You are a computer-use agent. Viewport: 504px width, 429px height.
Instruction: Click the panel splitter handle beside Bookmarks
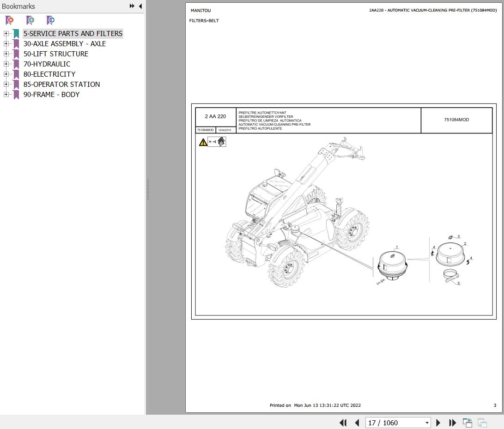click(148, 189)
